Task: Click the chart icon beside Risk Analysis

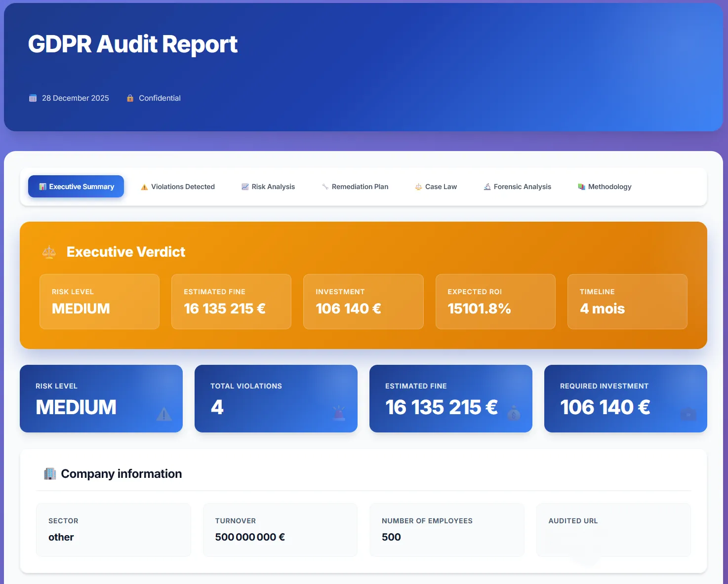Action: pos(245,187)
